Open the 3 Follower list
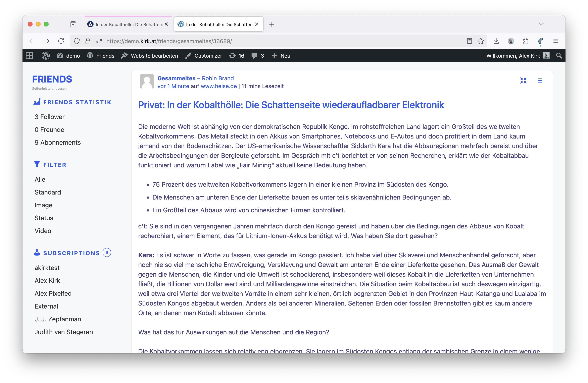The width and height of the screenshot is (588, 383). point(49,117)
